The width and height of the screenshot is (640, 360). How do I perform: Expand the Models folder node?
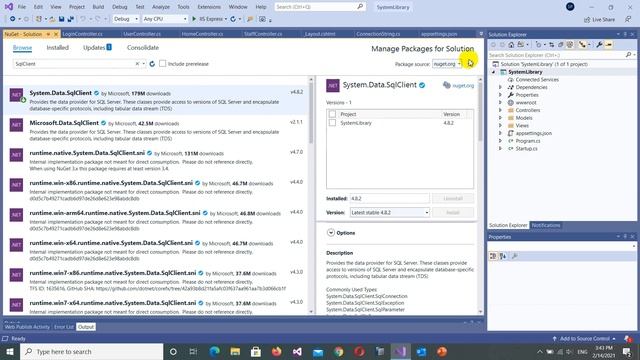click(x=500, y=118)
